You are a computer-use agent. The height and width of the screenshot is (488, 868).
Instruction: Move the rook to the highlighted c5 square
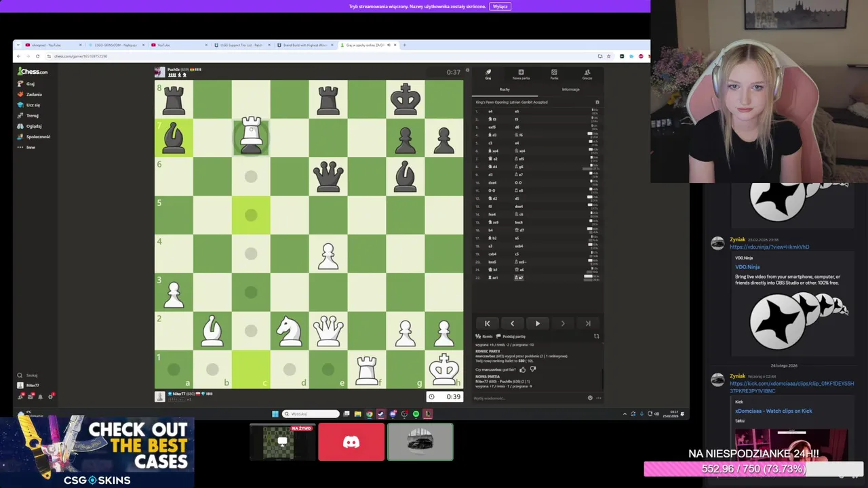(251, 215)
